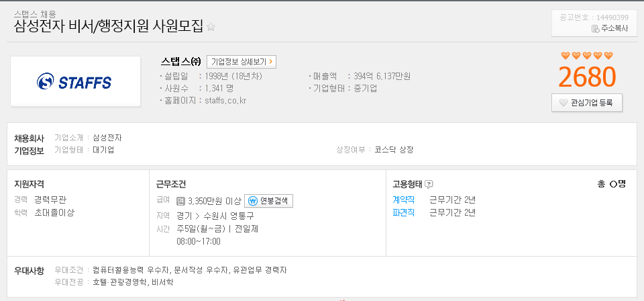
Task: Click the 스탭스㈜ company name
Action: click(181, 62)
